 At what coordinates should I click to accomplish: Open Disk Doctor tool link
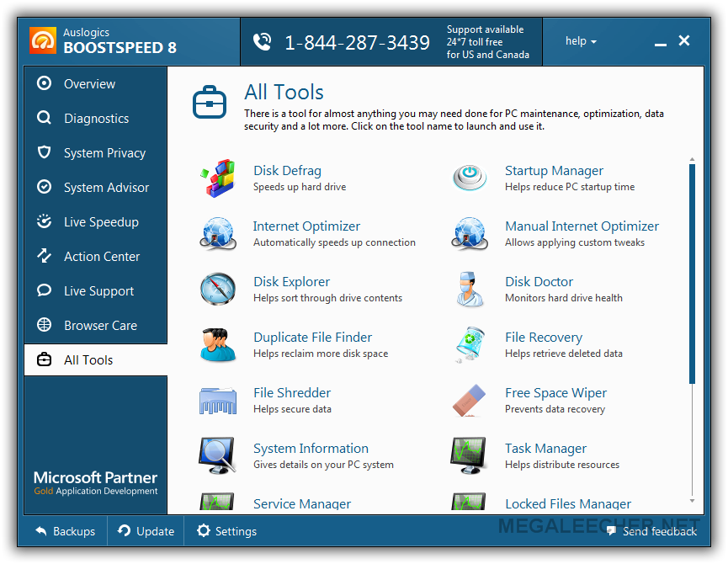click(539, 282)
